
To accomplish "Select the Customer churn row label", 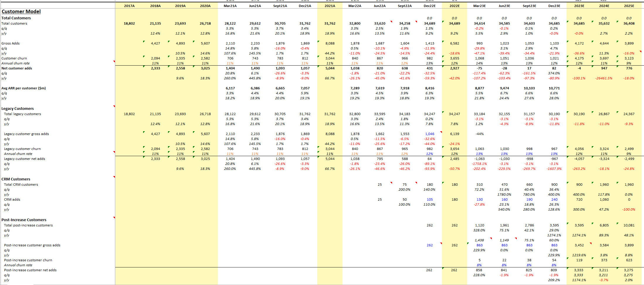I will click(14, 58).
